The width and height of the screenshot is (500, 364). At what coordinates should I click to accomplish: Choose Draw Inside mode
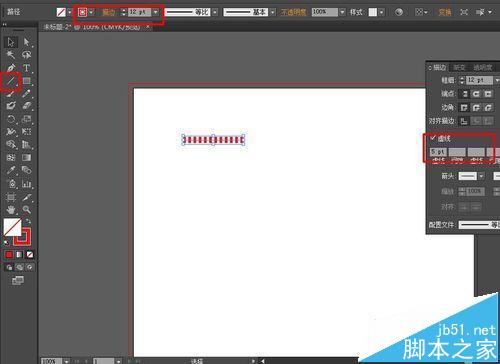pyautogui.click(x=30, y=267)
